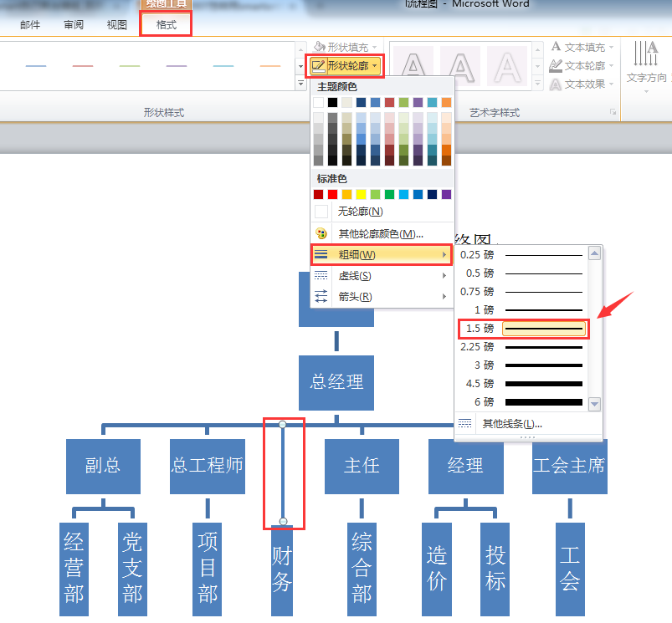The image size is (672, 623).
Task: Choose the blue line shape style
Action: click(x=36, y=66)
